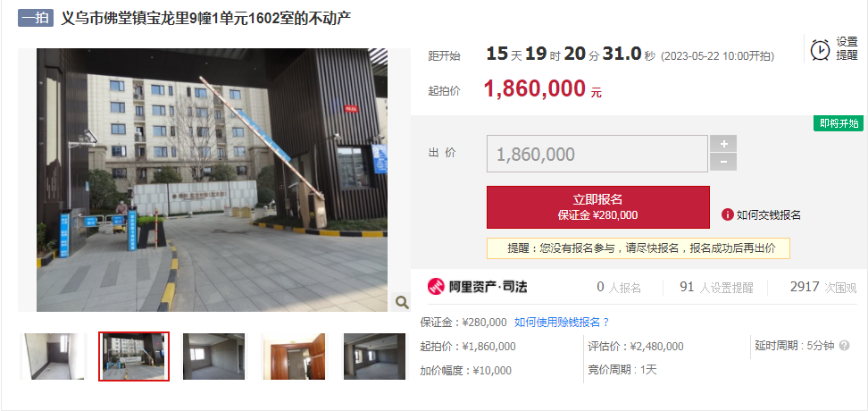Click the 设置提醒 reminder text
This screenshot has height=411, width=868.
[x=847, y=49]
